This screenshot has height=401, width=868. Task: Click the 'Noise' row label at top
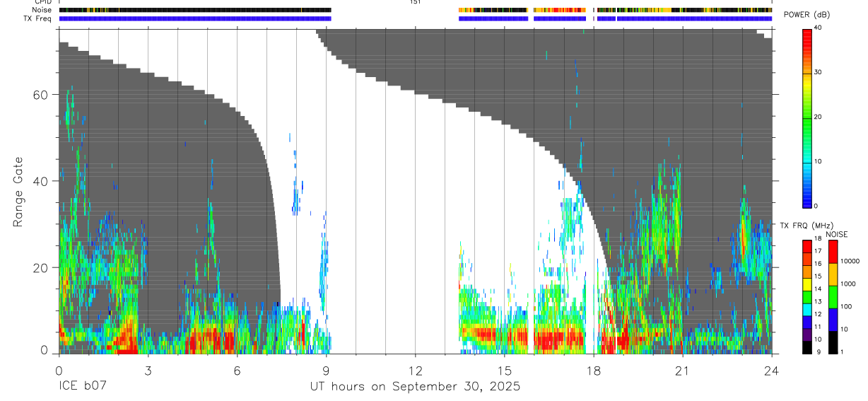[42, 10]
